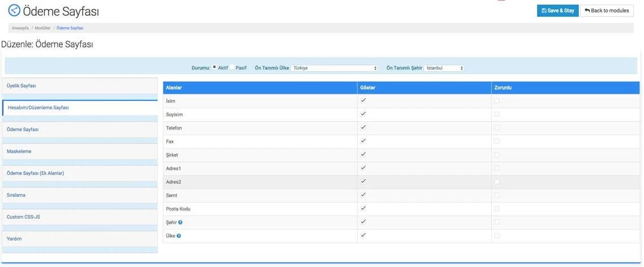The image size is (644, 267).
Task: Select the Pasif radio button
Action: click(232, 67)
